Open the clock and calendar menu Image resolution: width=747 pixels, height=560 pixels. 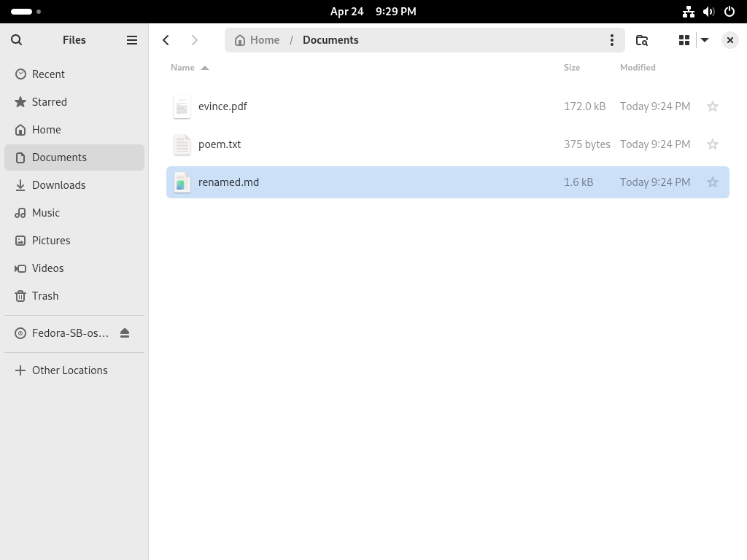373,12
